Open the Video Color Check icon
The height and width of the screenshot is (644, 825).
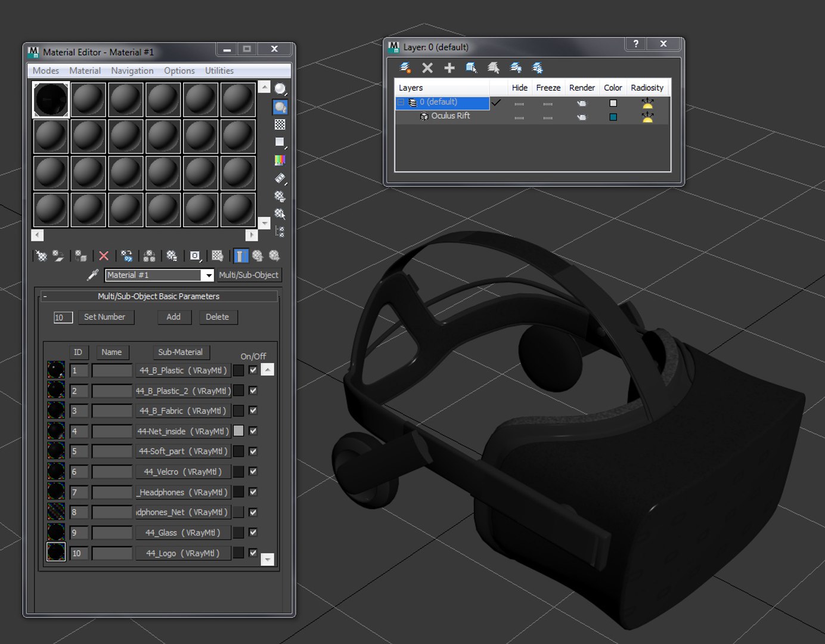(280, 160)
